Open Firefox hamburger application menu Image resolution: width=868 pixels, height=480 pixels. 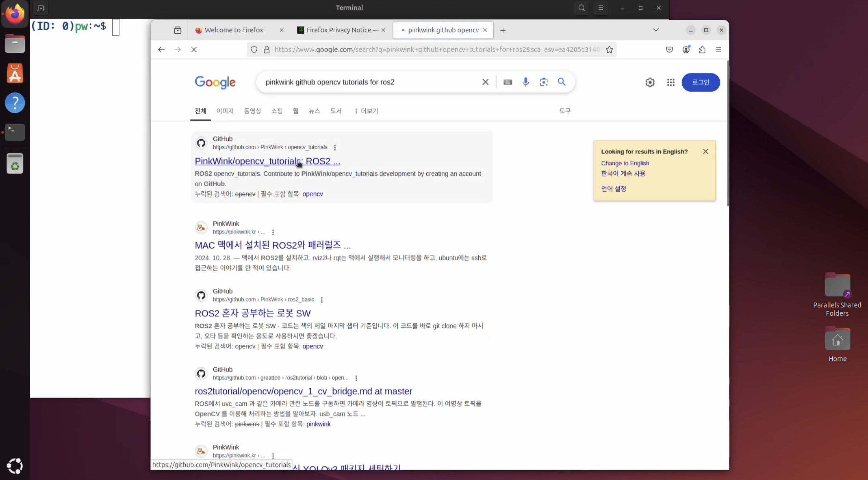coord(718,50)
